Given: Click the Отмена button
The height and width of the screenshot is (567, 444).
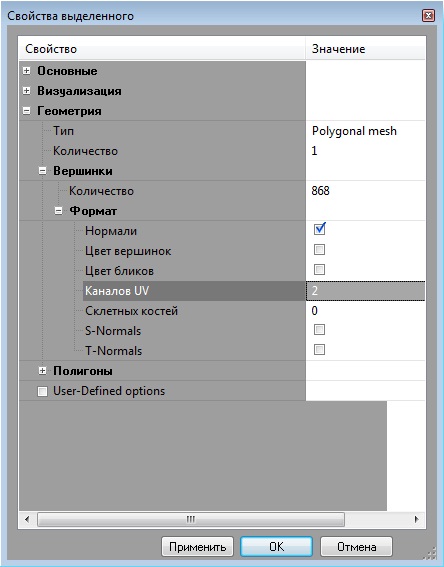Looking at the screenshot, I should click(356, 547).
